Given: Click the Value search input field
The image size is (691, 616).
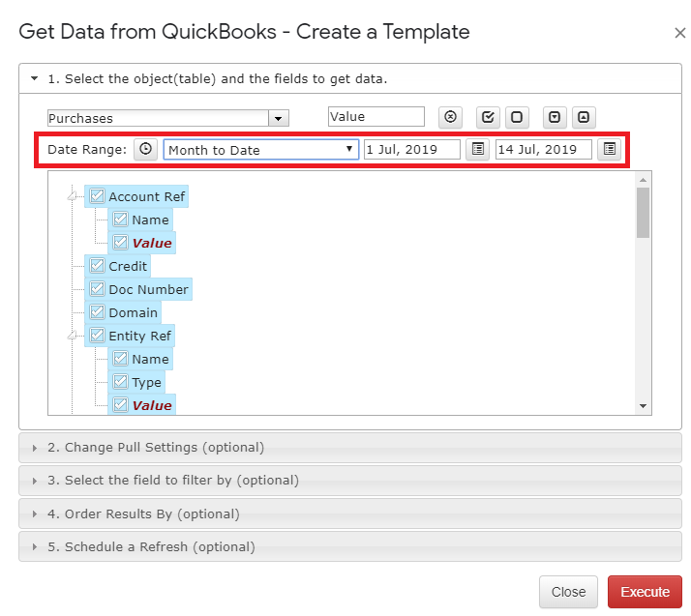Looking at the screenshot, I should (376, 117).
